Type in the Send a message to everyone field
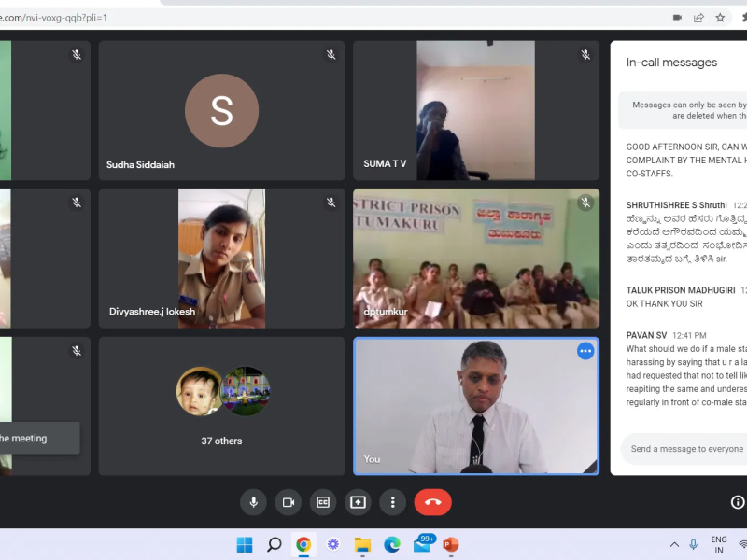Screen dimensions: 747x560 point(686,449)
